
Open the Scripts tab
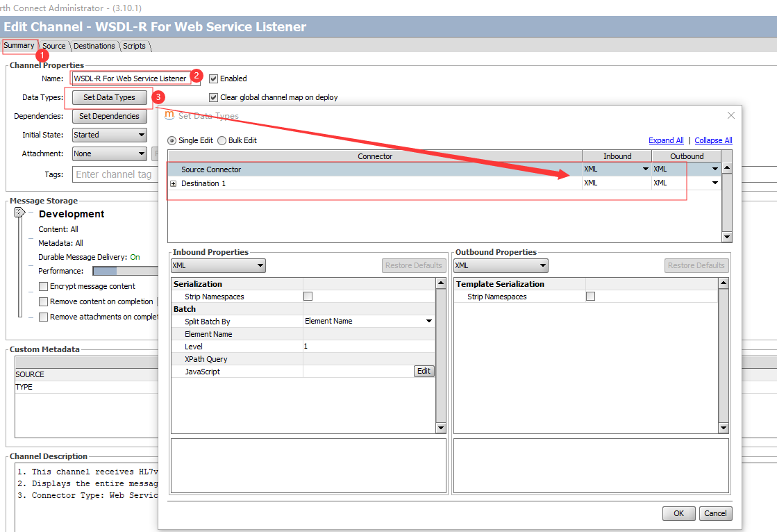[134, 46]
